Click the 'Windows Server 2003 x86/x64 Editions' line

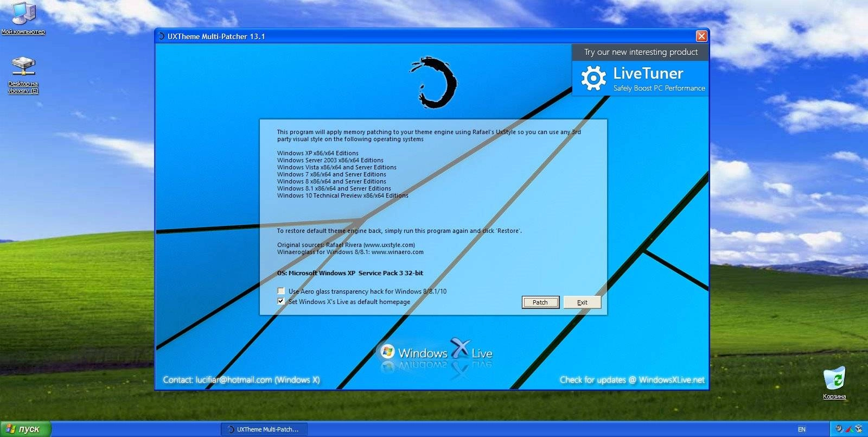point(330,160)
